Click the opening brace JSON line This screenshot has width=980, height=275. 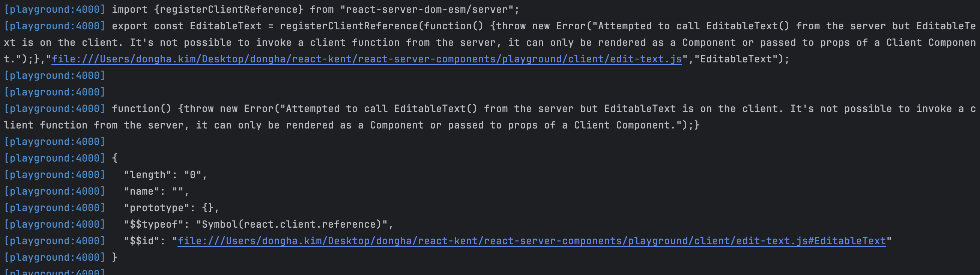tap(61, 158)
